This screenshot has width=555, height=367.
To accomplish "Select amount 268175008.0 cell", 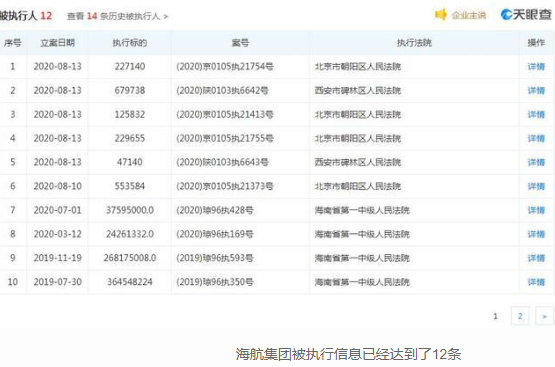I will 130,258.
